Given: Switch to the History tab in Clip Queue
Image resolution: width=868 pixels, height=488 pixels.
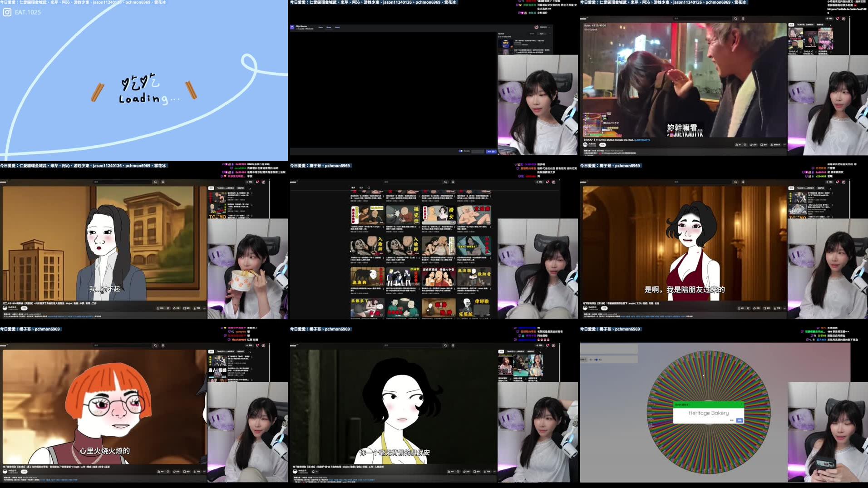Looking at the screenshot, I should 337,27.
